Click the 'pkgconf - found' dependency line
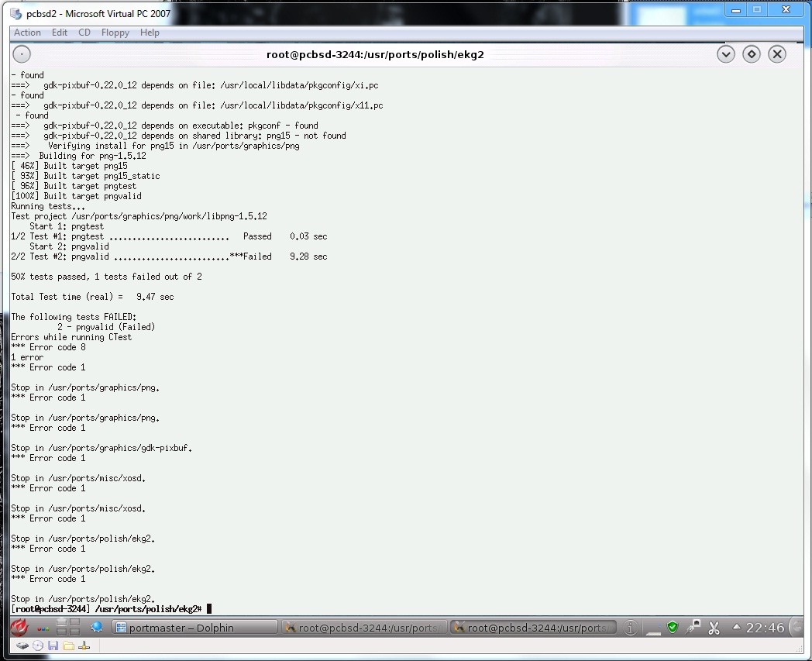Screen dimensions: 812x661 [x=165, y=126]
